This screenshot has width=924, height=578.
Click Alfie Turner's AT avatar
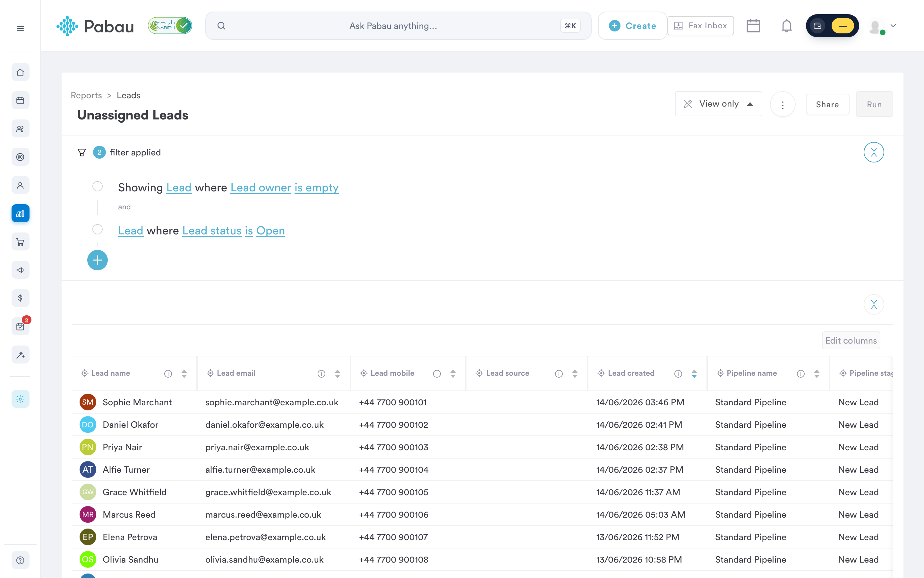pyautogui.click(x=88, y=469)
